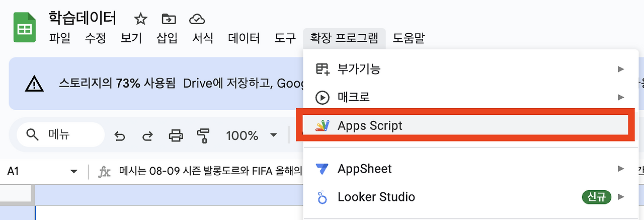Click the Looker Studio icon
Viewport: 644px width, 220px height.
[x=322, y=197]
